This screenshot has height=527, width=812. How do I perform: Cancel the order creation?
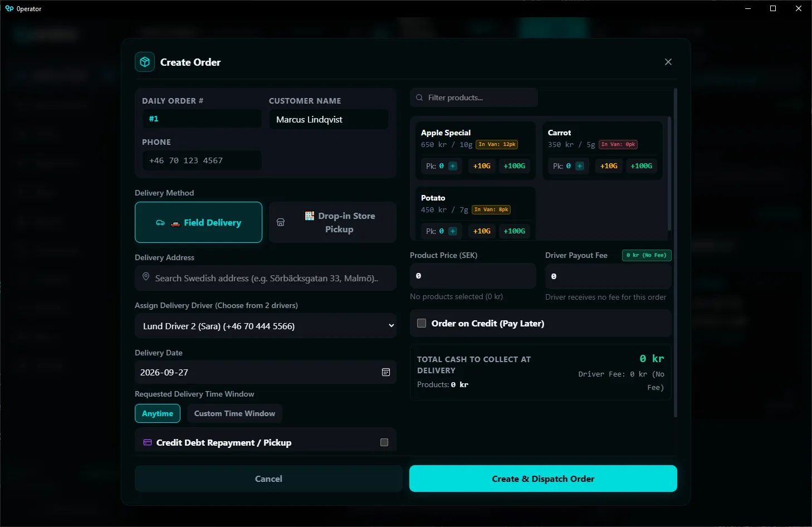268,479
